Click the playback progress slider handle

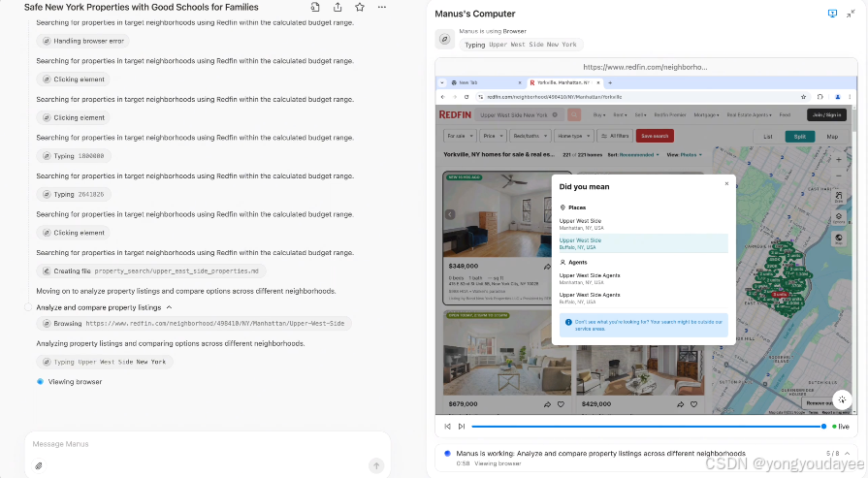(823, 426)
